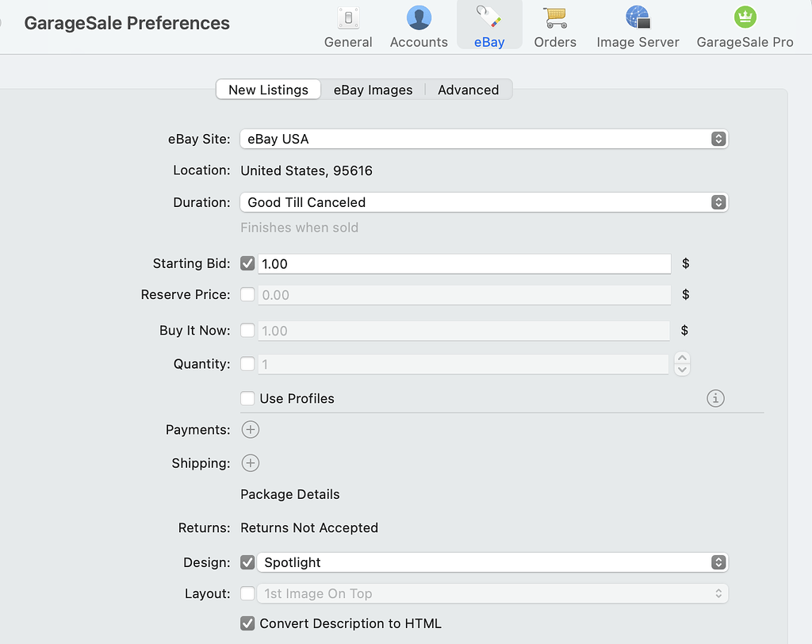Click the Starting Bid amount field

[x=465, y=264]
